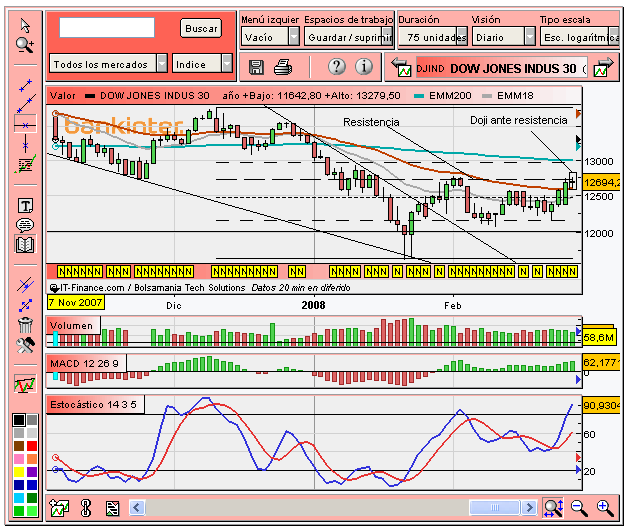
Task: Go to previous instrument with left arrow chart icon
Action: [x=402, y=67]
